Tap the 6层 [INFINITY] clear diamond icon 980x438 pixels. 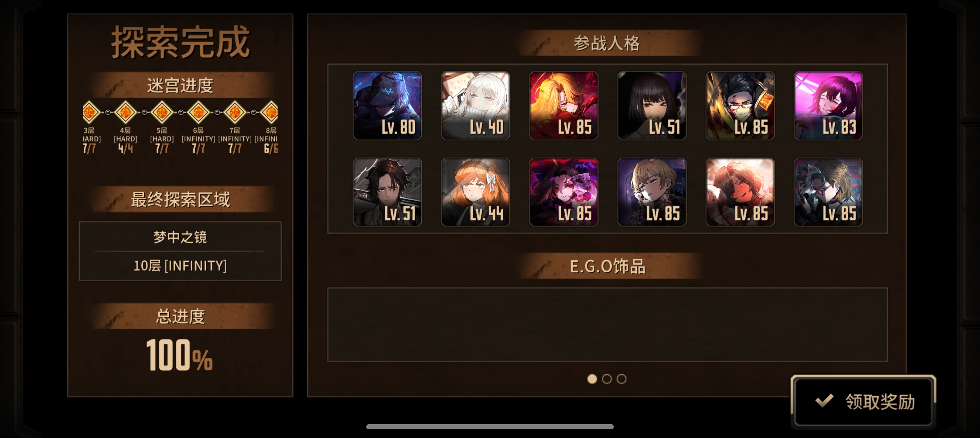click(x=198, y=112)
